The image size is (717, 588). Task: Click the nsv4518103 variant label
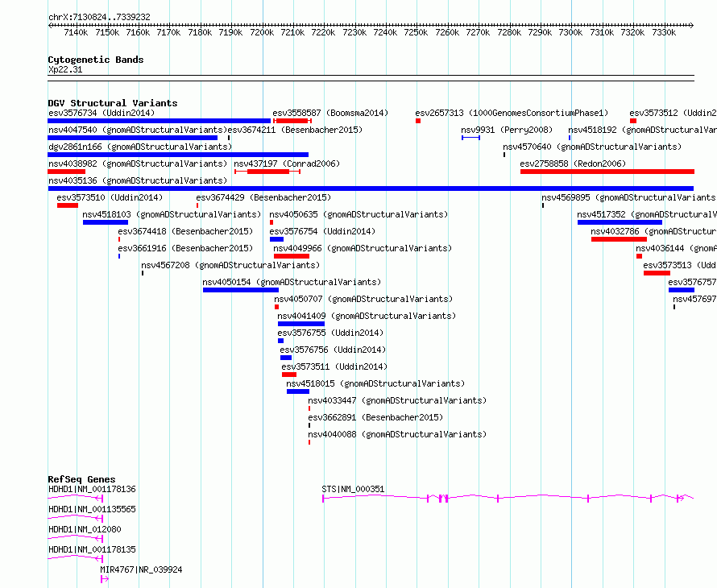[172, 214]
